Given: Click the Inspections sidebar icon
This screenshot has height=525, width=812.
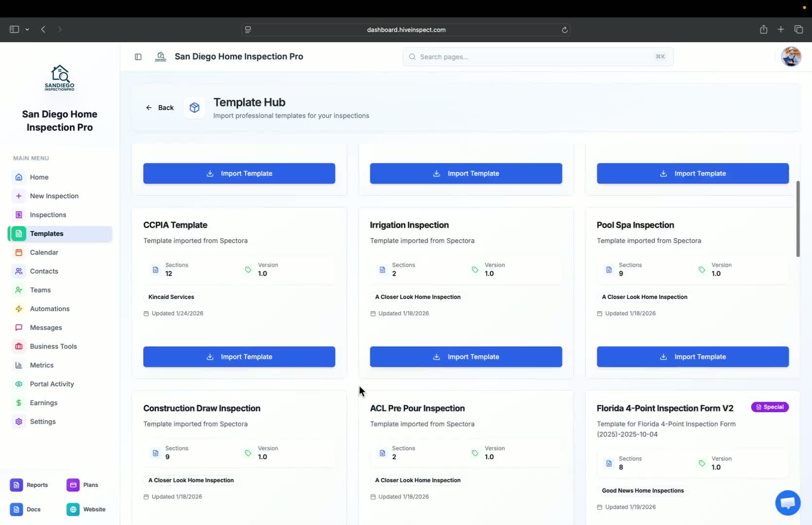Looking at the screenshot, I should click(x=18, y=215).
